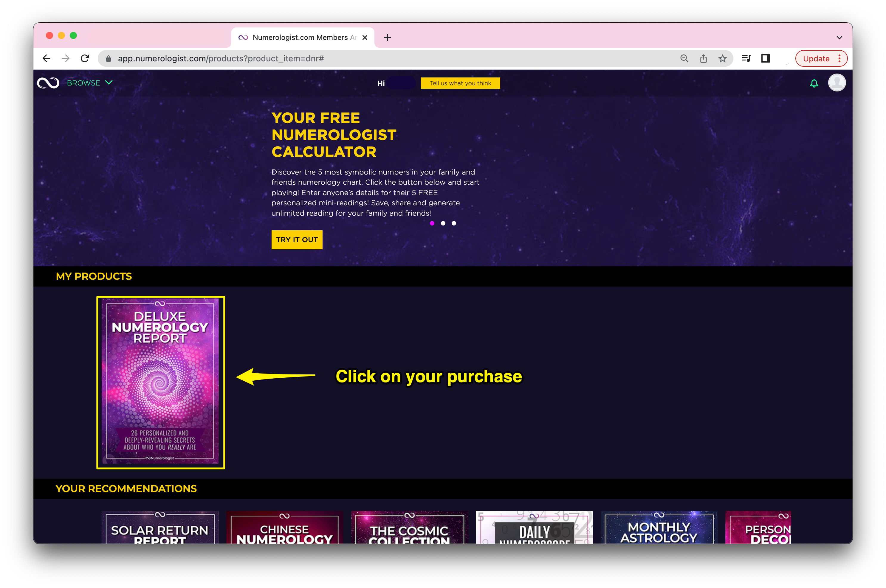
Task: Click the green window fullscreen button
Action: coord(74,35)
